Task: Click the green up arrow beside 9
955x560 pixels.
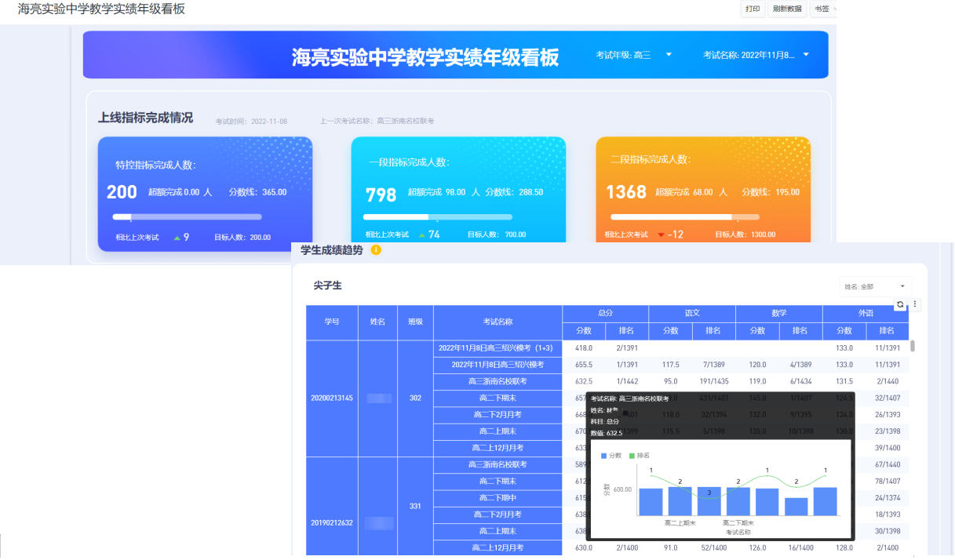Action: pos(177,237)
